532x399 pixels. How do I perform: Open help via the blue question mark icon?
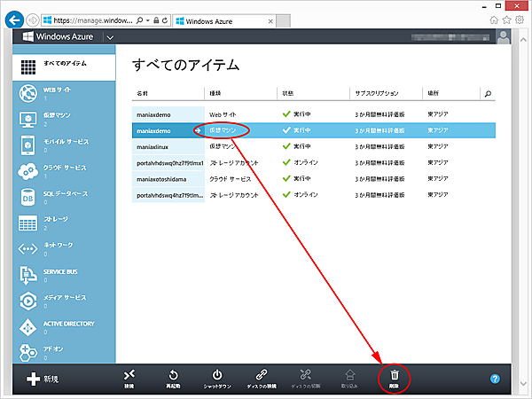495,379
